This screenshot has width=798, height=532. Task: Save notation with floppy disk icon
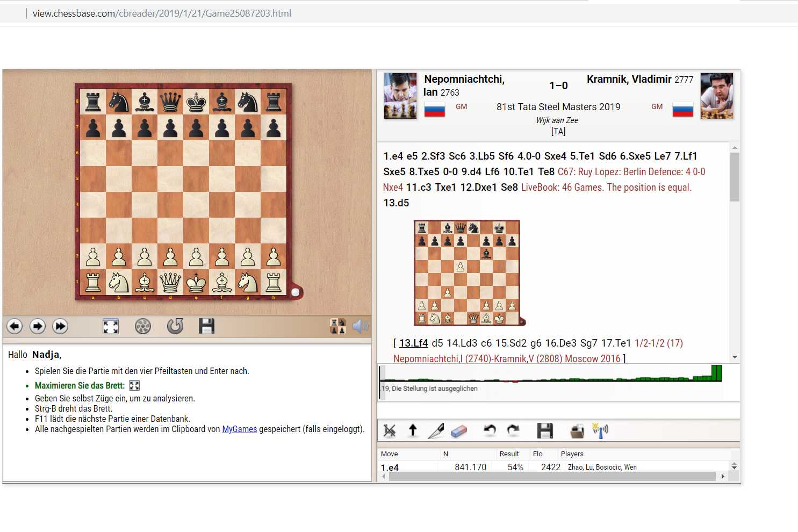(545, 430)
